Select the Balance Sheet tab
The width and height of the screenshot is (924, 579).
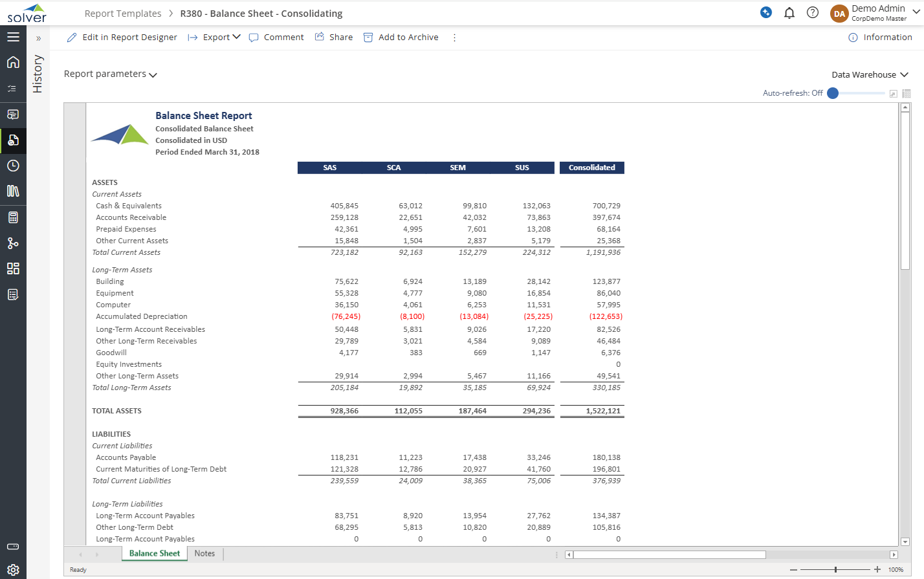click(155, 554)
